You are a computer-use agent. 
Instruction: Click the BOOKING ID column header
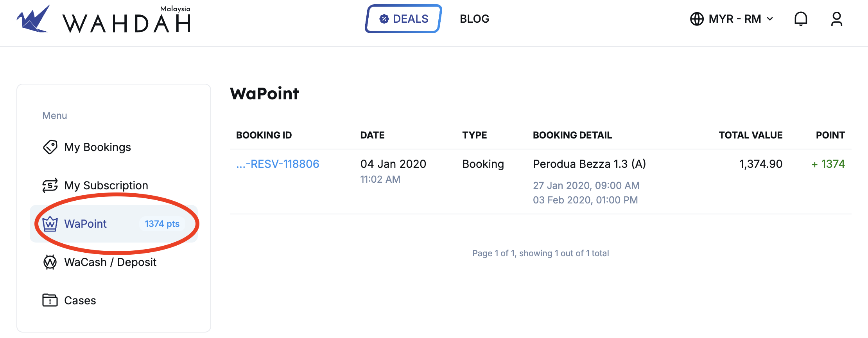click(x=264, y=135)
